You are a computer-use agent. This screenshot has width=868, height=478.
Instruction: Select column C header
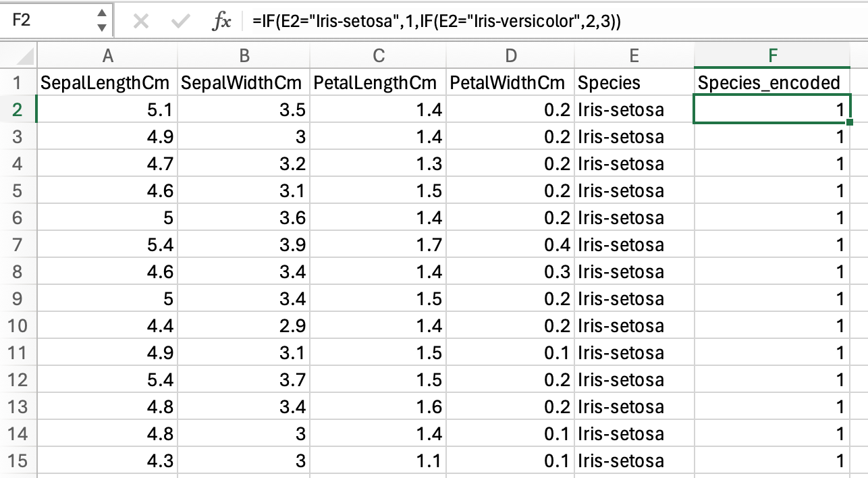click(379, 55)
